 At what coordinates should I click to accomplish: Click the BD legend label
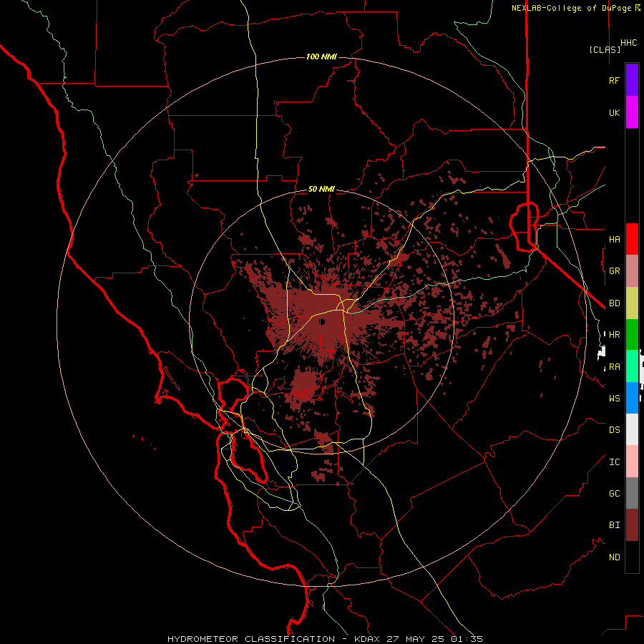[614, 303]
